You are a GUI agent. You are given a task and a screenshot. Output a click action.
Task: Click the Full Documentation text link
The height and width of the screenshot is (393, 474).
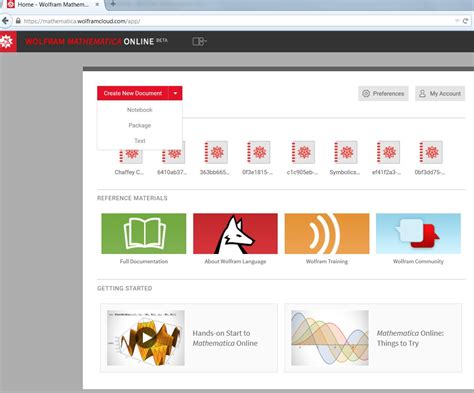point(144,261)
